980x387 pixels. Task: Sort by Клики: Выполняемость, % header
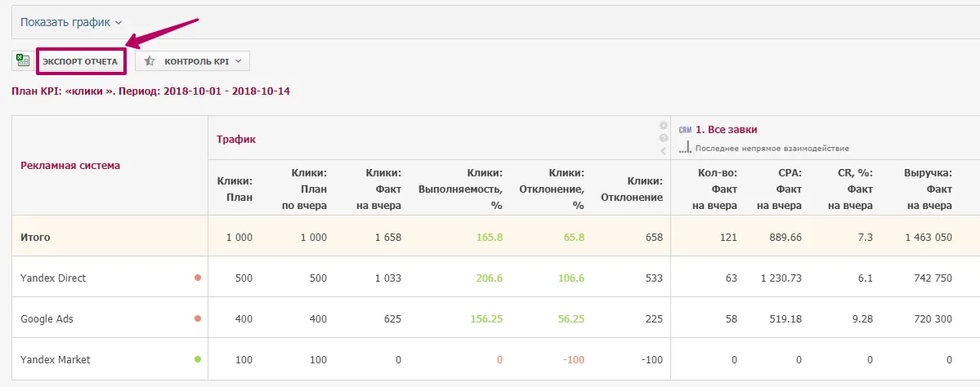click(460, 189)
